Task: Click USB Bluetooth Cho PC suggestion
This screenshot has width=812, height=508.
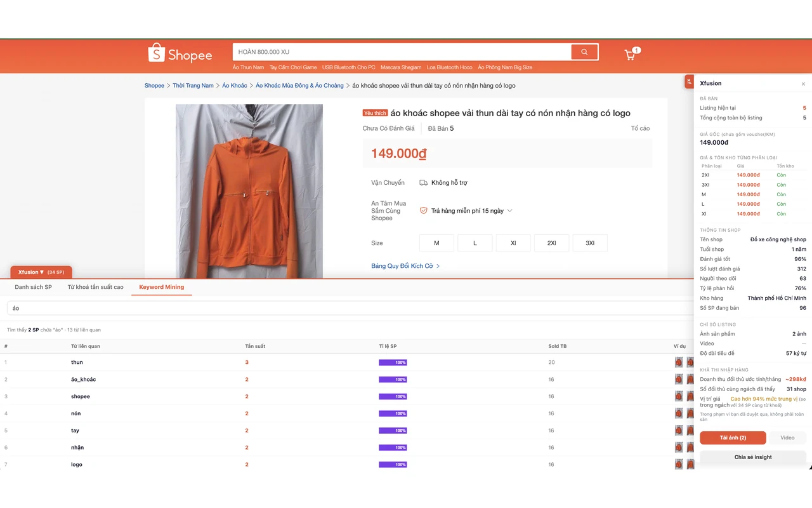Action: tap(349, 67)
